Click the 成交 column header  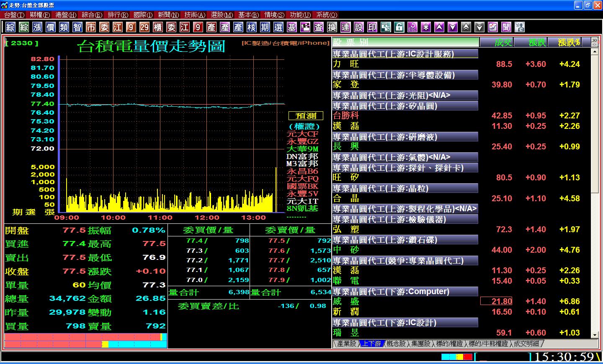[497, 42]
